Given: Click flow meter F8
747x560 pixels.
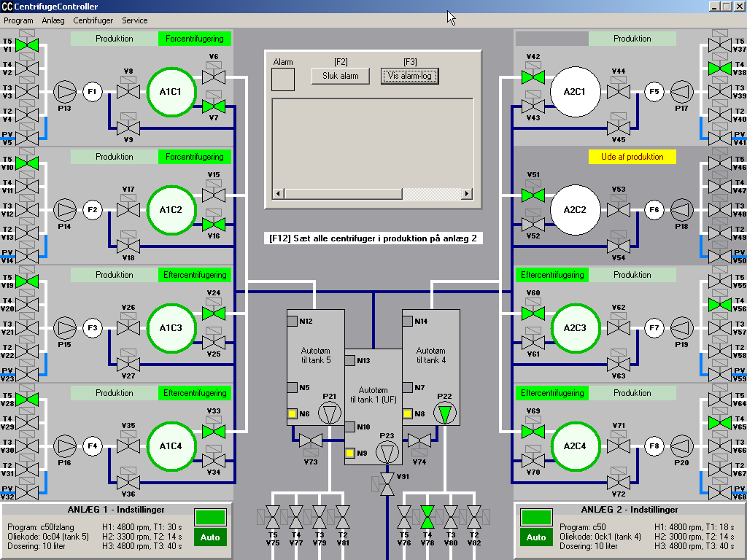Looking at the screenshot, I should pos(654,446).
